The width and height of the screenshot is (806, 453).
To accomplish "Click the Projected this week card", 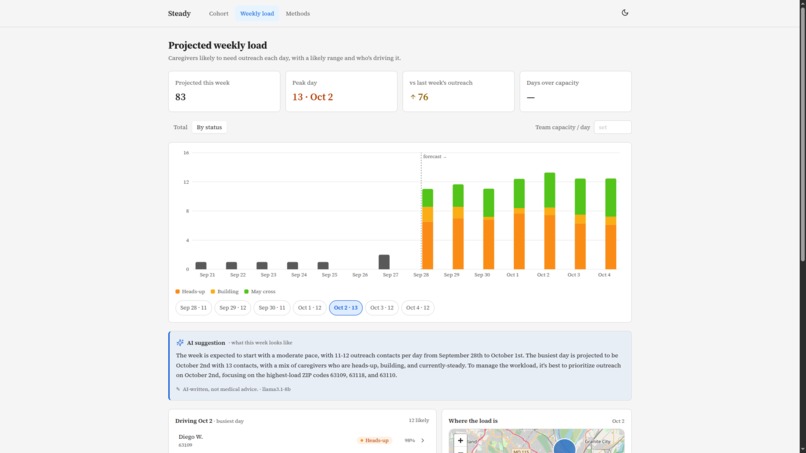I will pyautogui.click(x=224, y=91).
